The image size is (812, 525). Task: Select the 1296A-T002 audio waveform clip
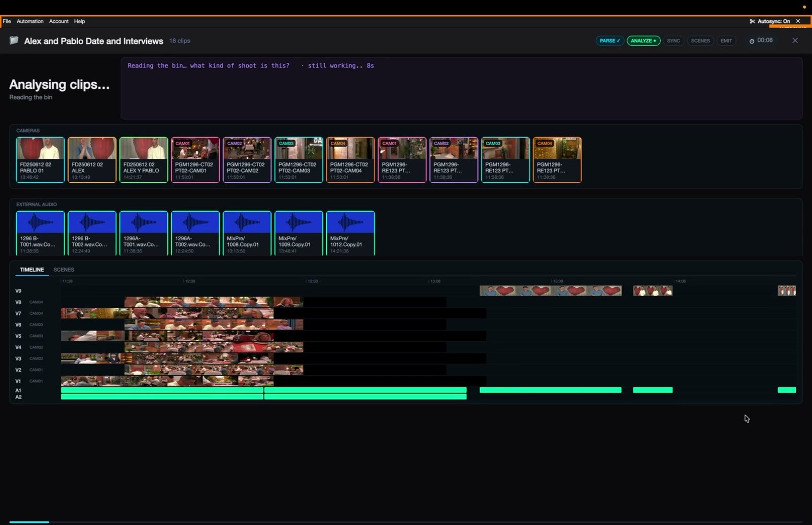(195, 233)
